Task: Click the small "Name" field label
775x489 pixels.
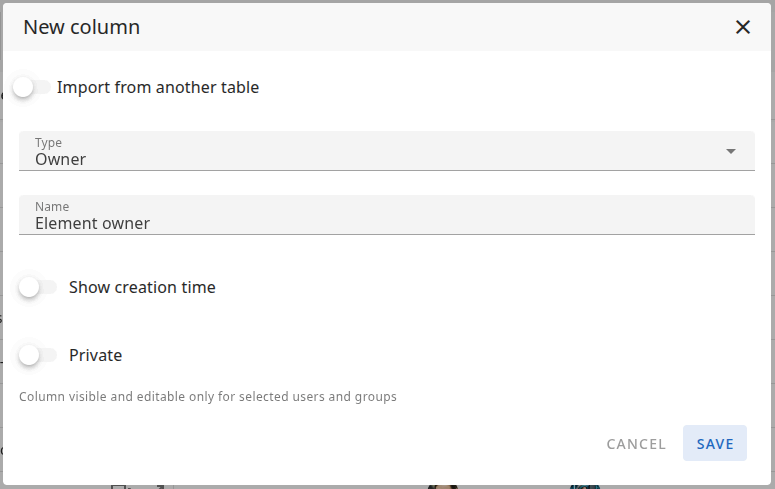Action: pyautogui.click(x=52, y=207)
